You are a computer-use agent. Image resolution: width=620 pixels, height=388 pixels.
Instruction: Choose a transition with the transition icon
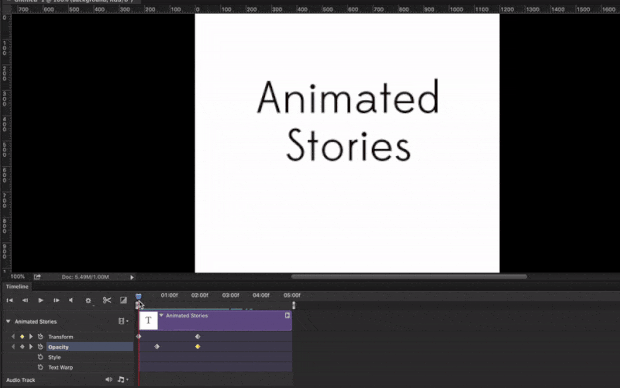123,301
